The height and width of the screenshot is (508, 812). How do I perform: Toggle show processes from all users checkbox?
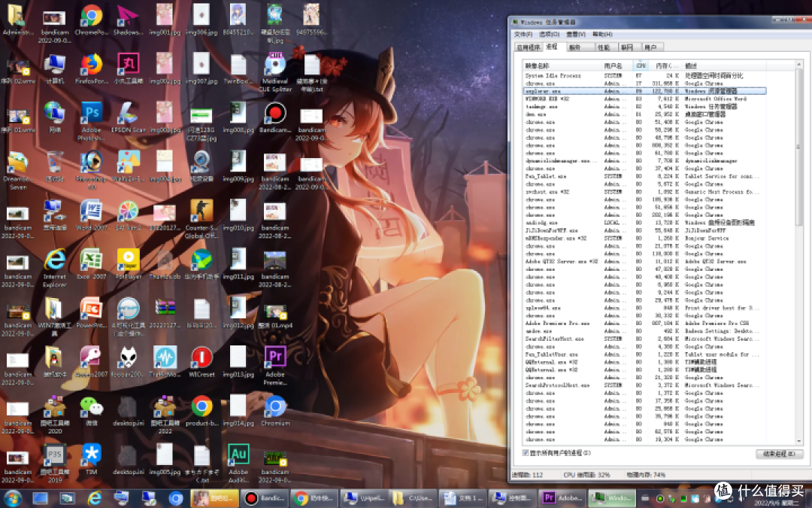(526, 453)
